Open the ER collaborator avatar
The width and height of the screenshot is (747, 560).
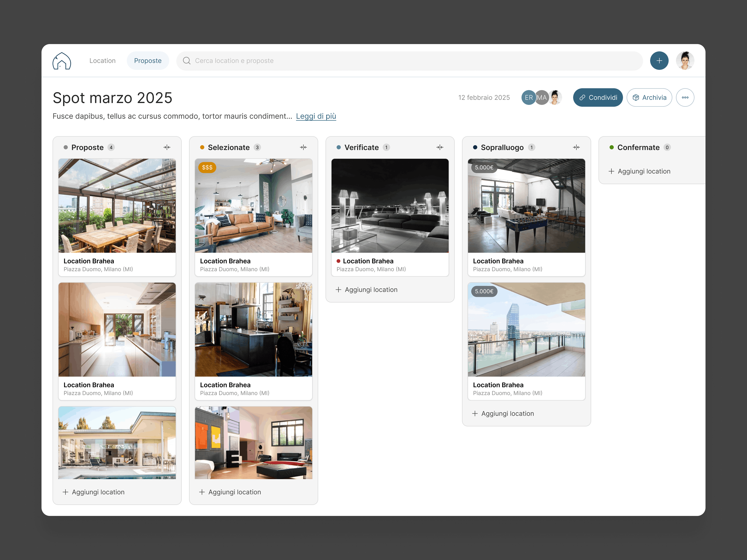click(528, 97)
